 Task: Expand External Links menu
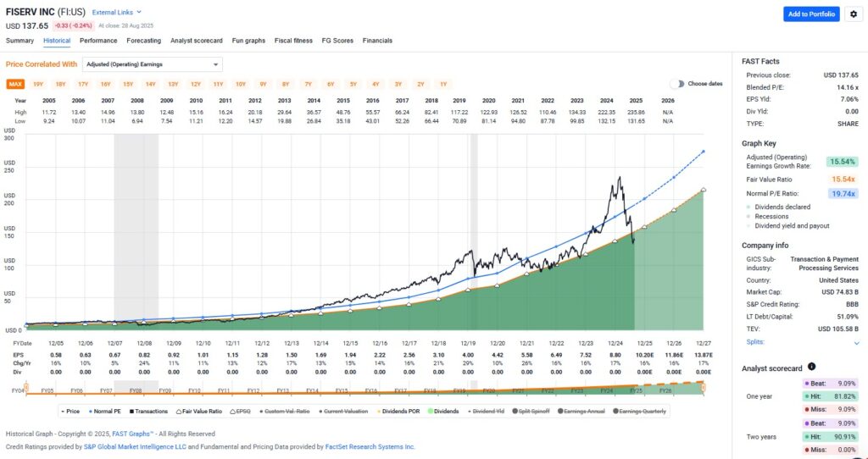point(117,12)
